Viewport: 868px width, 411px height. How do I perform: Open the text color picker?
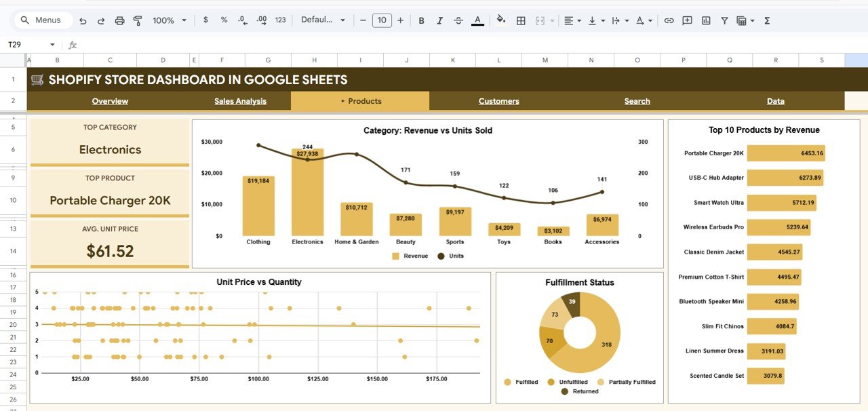477,20
